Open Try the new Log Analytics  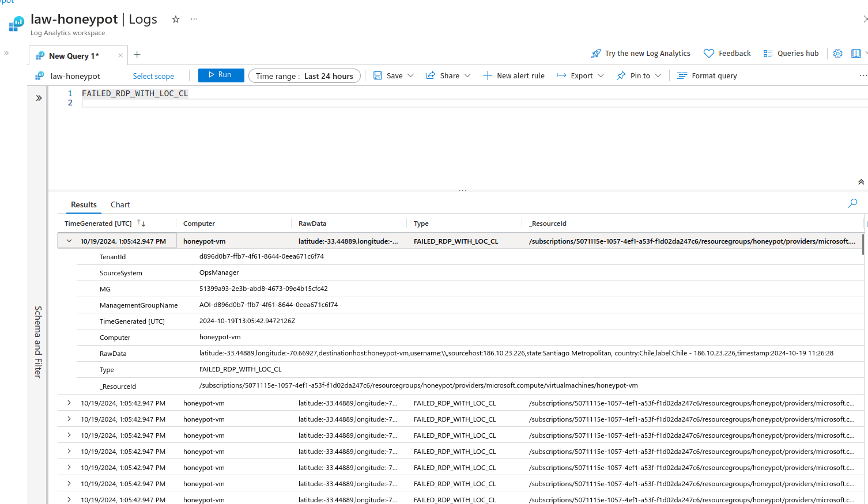click(640, 54)
